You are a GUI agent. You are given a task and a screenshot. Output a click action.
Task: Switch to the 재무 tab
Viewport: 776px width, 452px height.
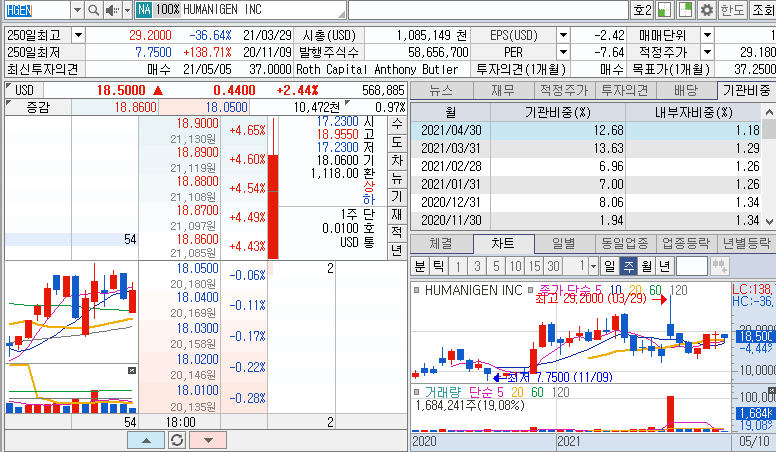coord(503,91)
